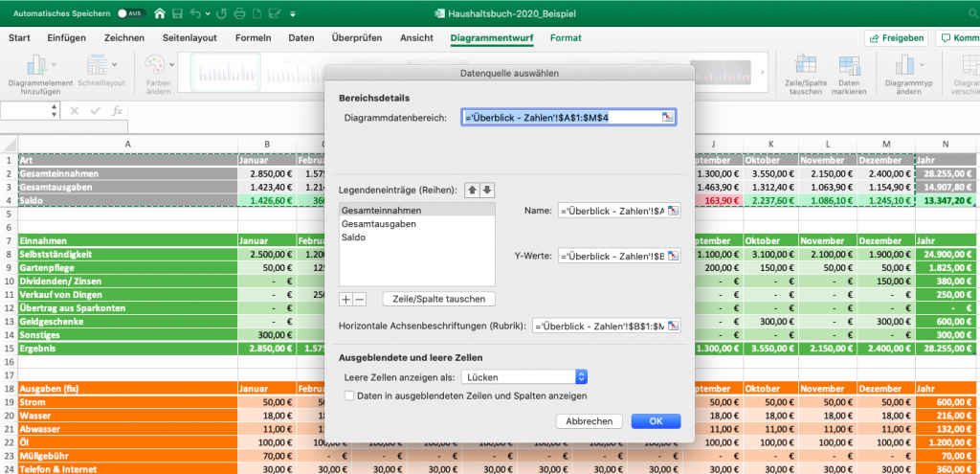Show more chart styles arrow
980x474 pixels.
[x=762, y=73]
